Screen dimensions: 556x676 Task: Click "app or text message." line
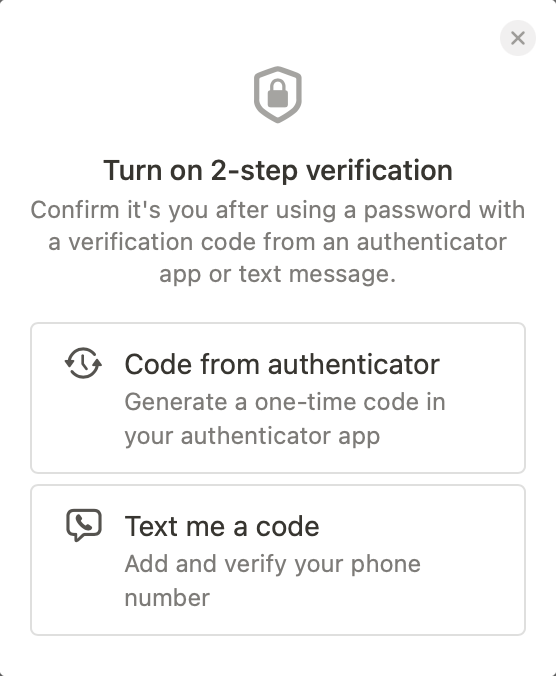coord(278,274)
